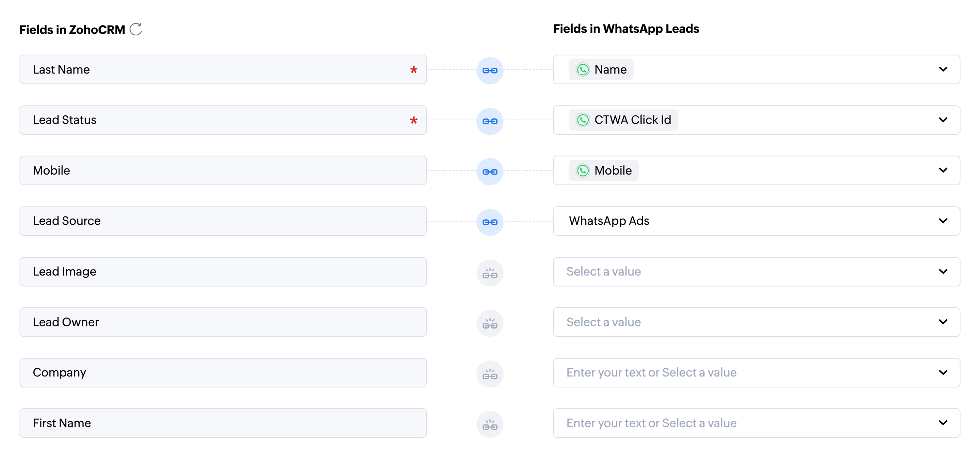This screenshot has width=980, height=453.
Task: Click the unlinked icon for Lead Image row
Action: point(490,273)
